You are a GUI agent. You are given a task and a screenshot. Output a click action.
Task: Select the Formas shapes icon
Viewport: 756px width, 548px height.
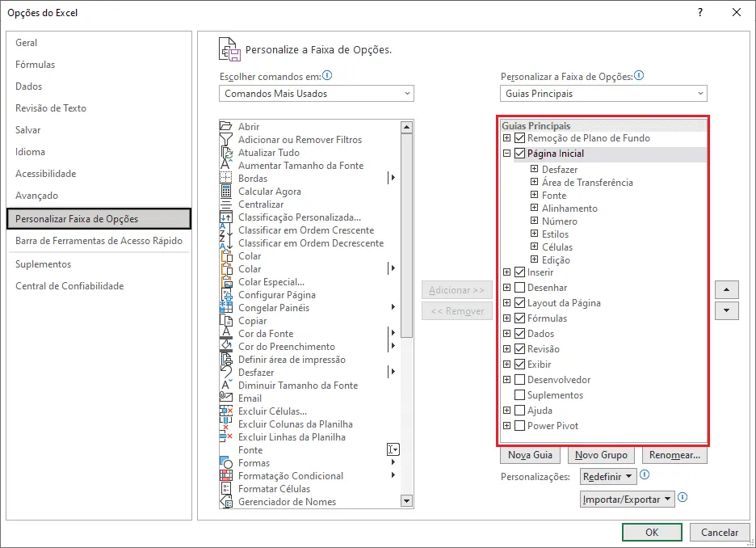click(x=225, y=462)
